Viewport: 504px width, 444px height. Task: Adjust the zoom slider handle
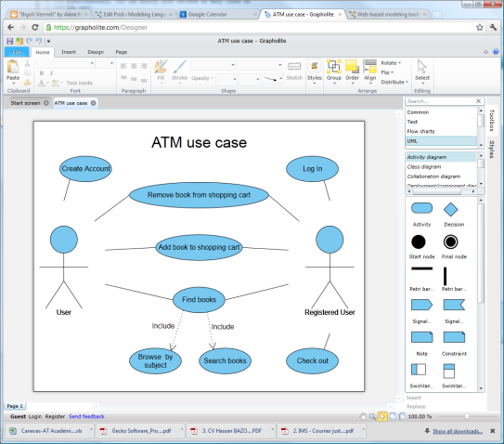[x=466, y=416]
